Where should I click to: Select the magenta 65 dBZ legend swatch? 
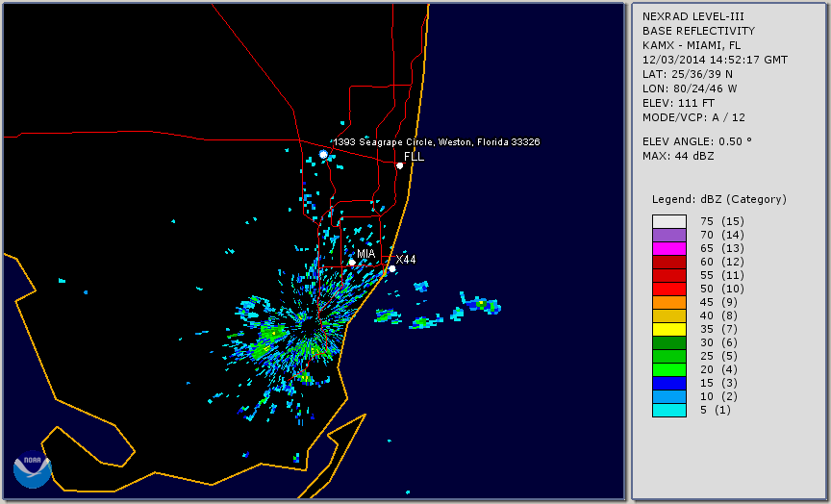(669, 248)
